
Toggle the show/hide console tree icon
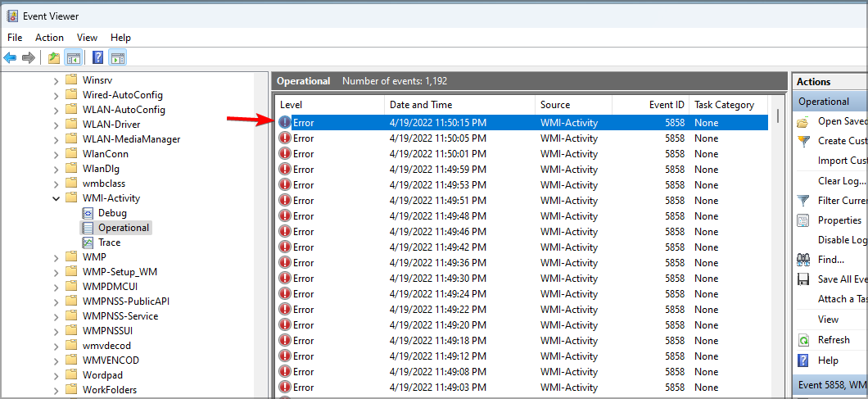pyautogui.click(x=73, y=57)
